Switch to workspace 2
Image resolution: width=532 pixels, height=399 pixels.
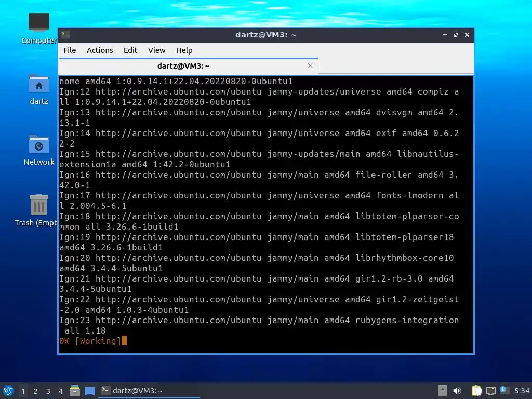(36, 391)
